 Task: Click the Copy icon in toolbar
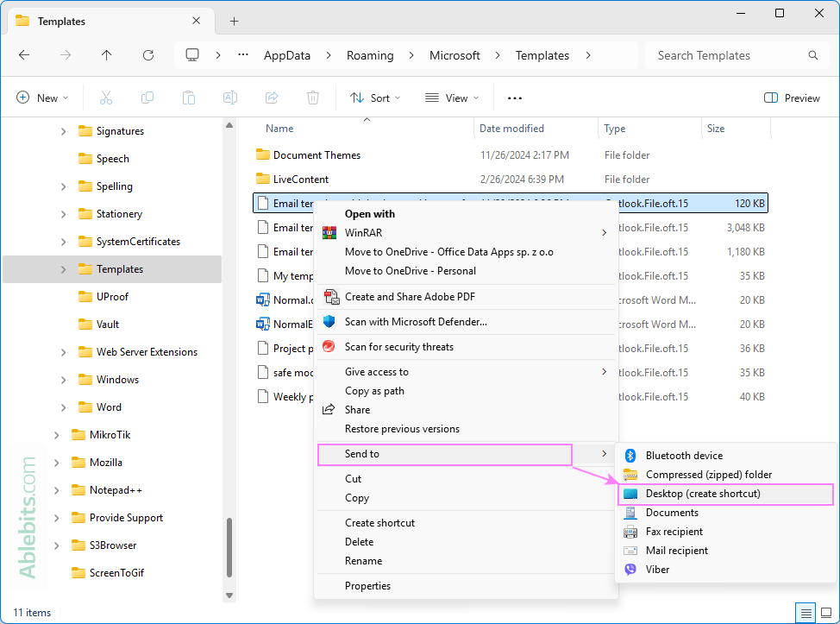point(147,98)
